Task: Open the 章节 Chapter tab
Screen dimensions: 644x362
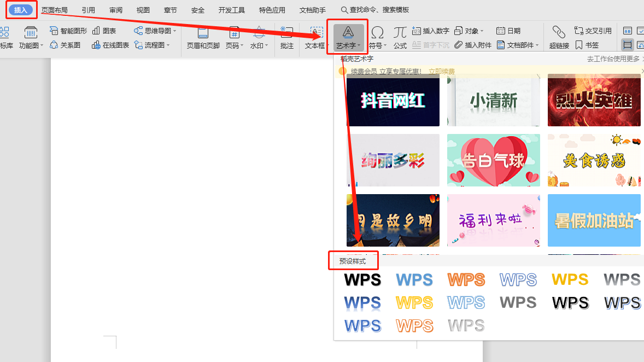Action: pos(171,10)
